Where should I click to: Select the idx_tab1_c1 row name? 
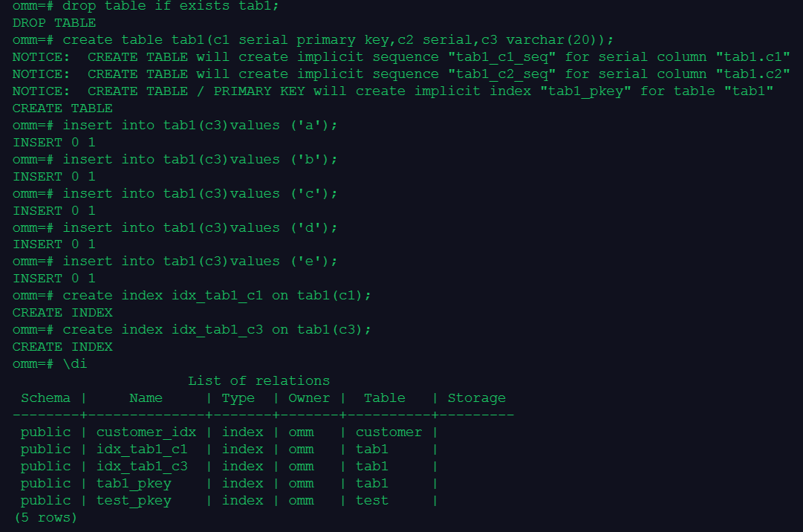coord(141,450)
